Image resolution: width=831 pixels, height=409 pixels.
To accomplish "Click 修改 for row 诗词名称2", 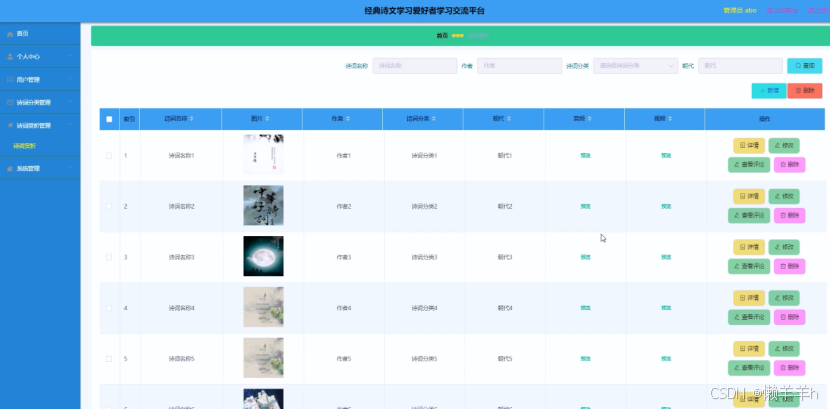I will (784, 196).
